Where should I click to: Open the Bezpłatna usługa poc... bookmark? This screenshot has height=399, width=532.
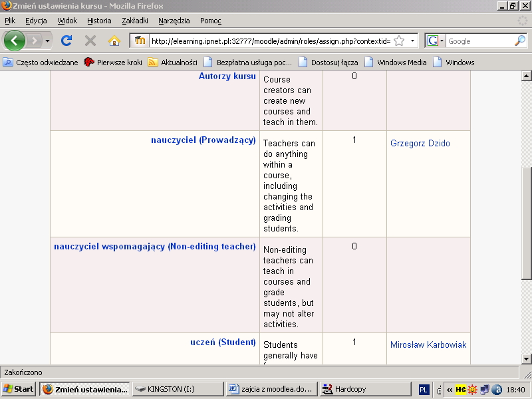[x=247, y=63]
